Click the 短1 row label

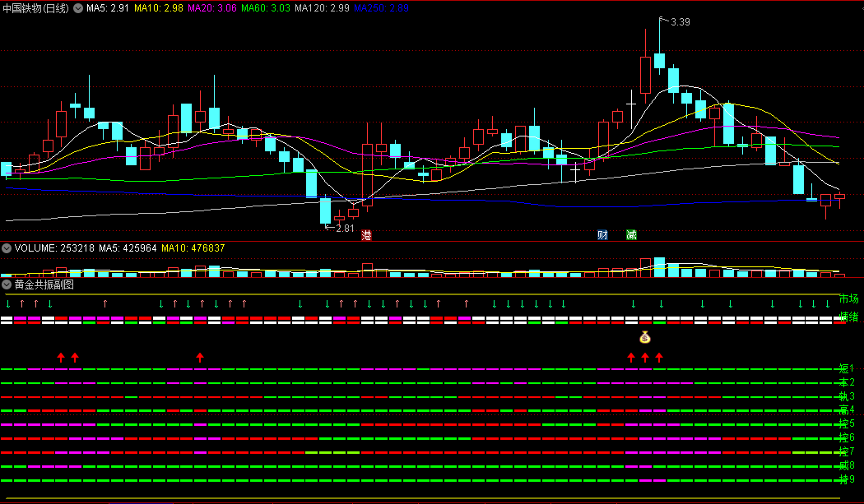point(847,368)
